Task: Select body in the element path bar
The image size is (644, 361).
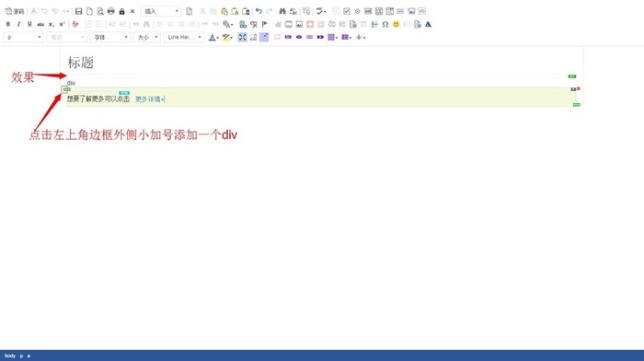Action: point(10,355)
